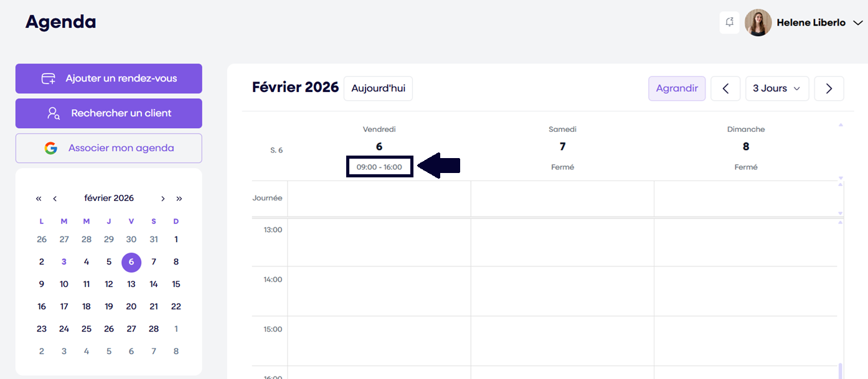The height and width of the screenshot is (379, 868).
Task: Switch calendar back to today via Aujourd'hui
Action: (378, 88)
